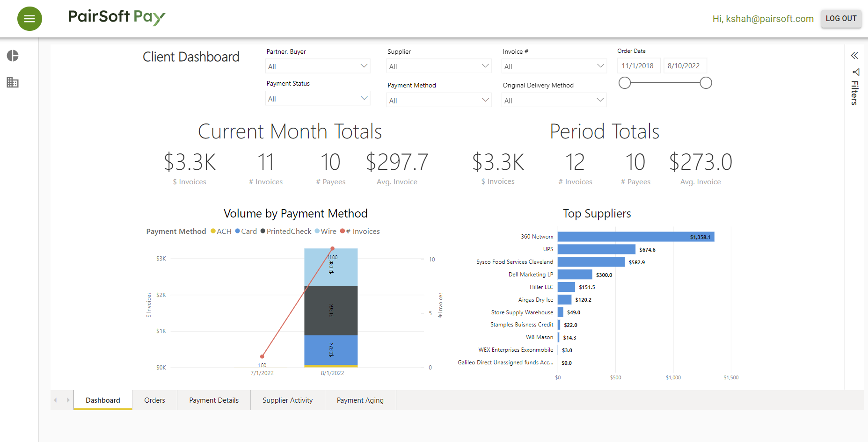Toggle the Card series in chart legend

click(245, 231)
